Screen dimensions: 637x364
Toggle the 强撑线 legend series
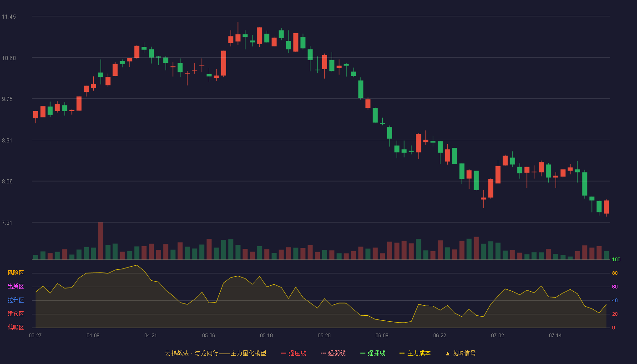tap(373, 353)
